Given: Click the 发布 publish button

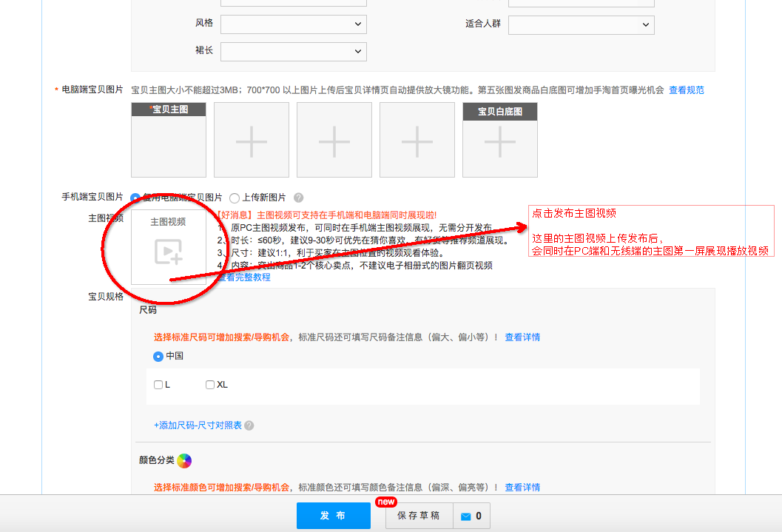Looking at the screenshot, I should click(333, 516).
